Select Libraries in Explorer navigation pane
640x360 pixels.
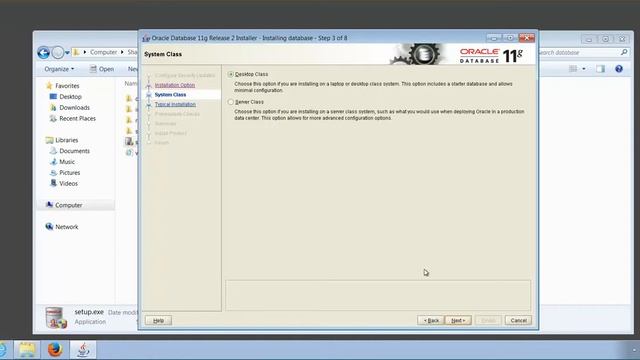click(67, 140)
